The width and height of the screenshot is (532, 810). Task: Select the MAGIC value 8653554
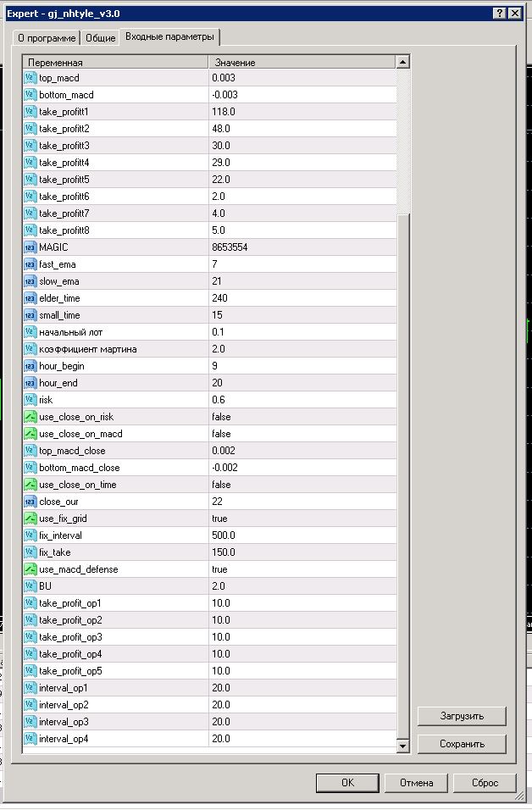230,247
